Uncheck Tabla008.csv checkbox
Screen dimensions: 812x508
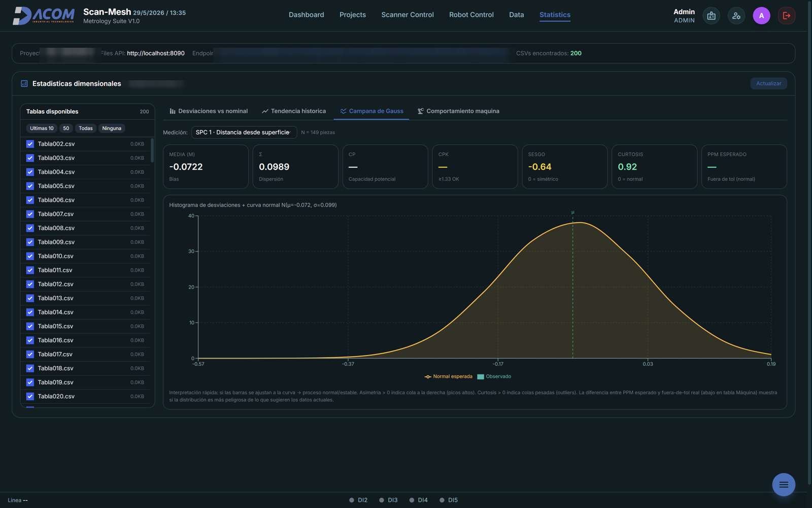[30, 228]
